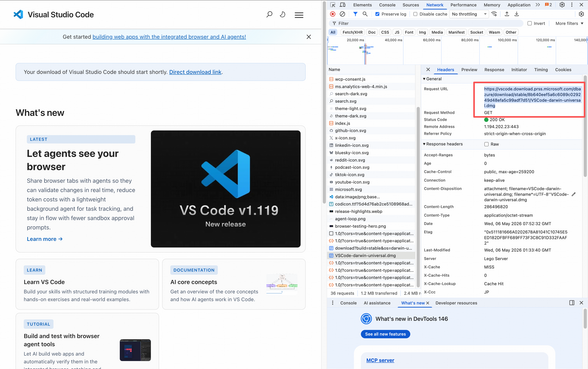Open building web apps banner link
This screenshot has width=588, height=369.
coord(169,37)
